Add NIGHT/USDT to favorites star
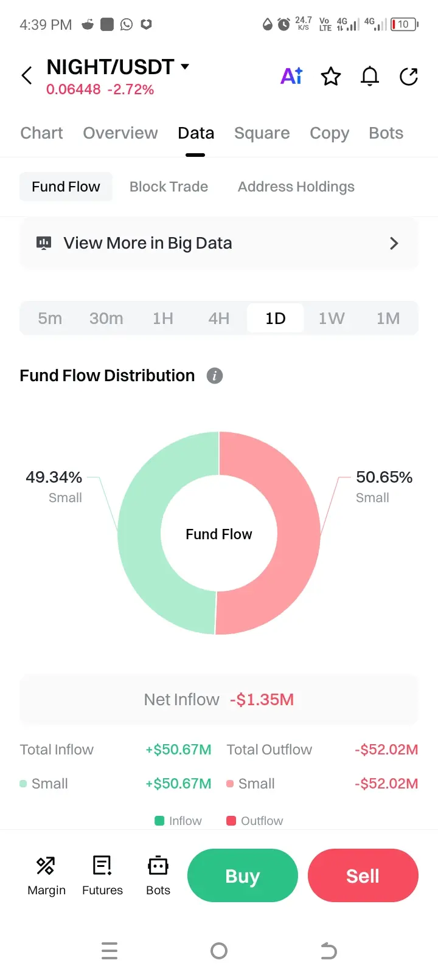The width and height of the screenshot is (438, 980). pos(331,77)
